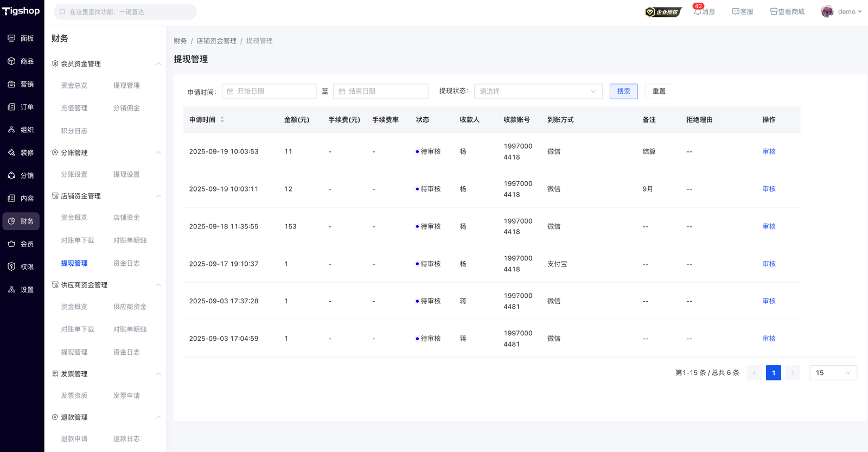868x452 pixels.
Task: Open 装修 decoration in the sidebar
Action: pos(21,152)
